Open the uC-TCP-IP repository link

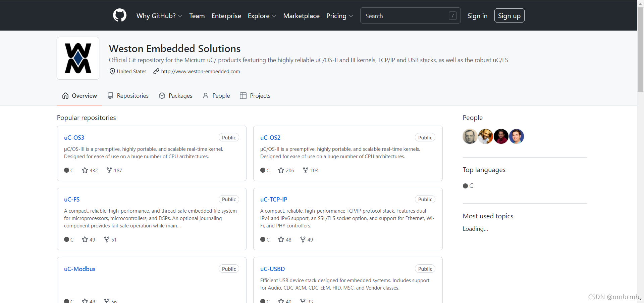click(x=274, y=199)
